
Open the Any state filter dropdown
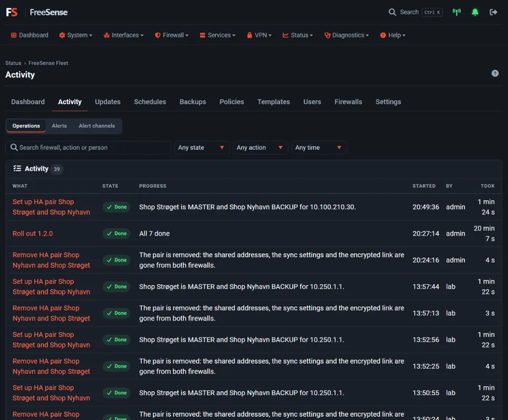[x=202, y=148]
